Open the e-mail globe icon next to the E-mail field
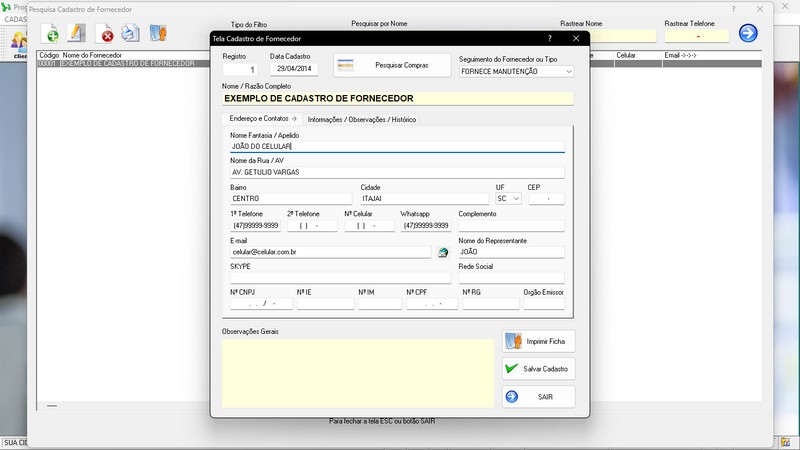Screen dimensions: 800x450 point(443,252)
